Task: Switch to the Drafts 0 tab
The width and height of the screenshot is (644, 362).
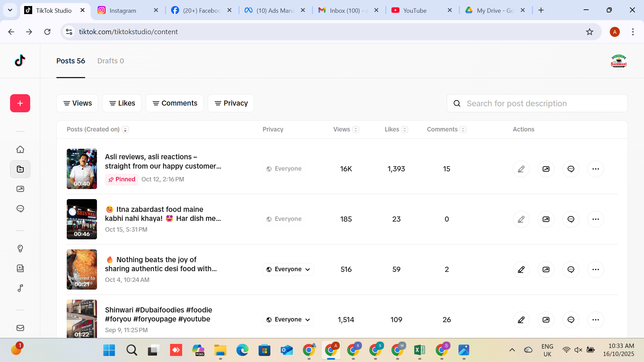Action: [110, 61]
